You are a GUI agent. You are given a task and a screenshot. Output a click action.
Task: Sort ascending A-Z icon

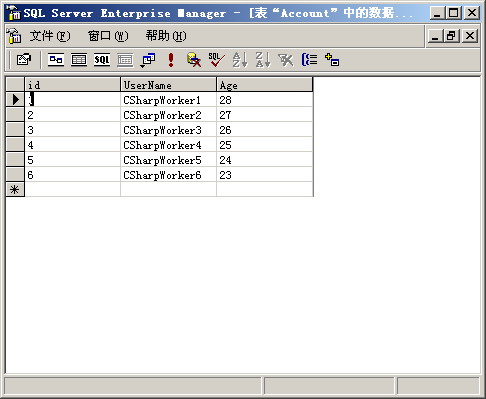(x=240, y=60)
